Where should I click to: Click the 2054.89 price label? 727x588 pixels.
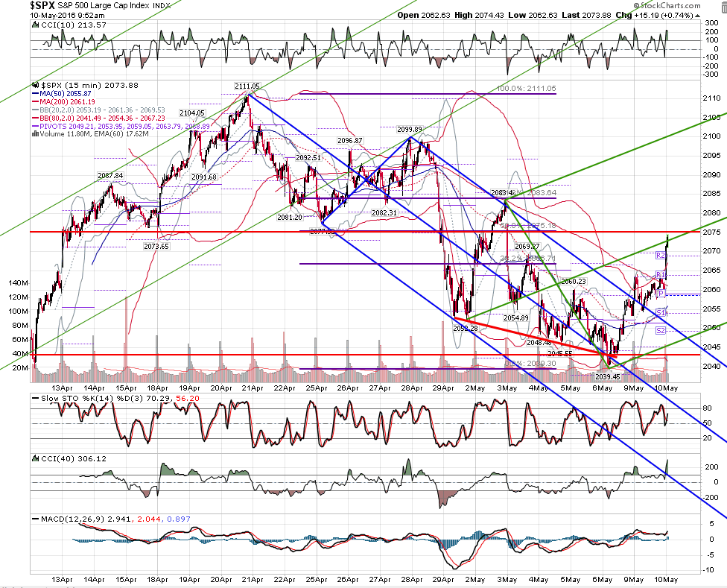tap(516, 317)
